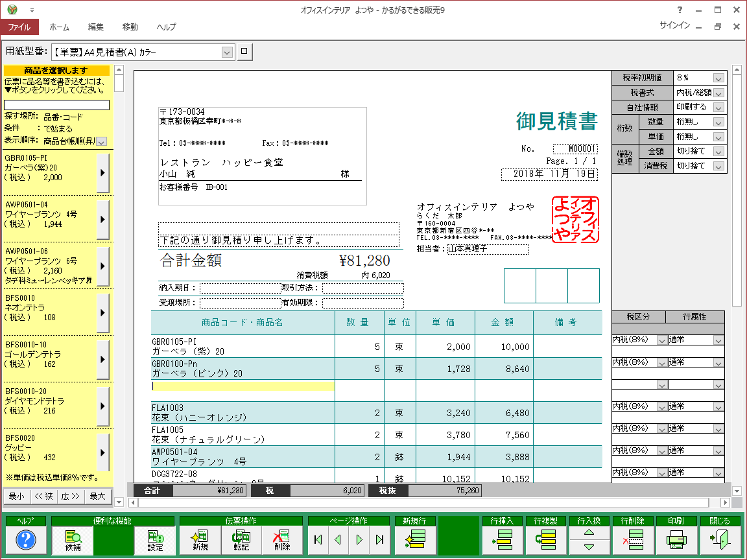The width and height of the screenshot is (747, 560).
Task: Click the estimate date 2018年 11月 19日
Action: 549,174
